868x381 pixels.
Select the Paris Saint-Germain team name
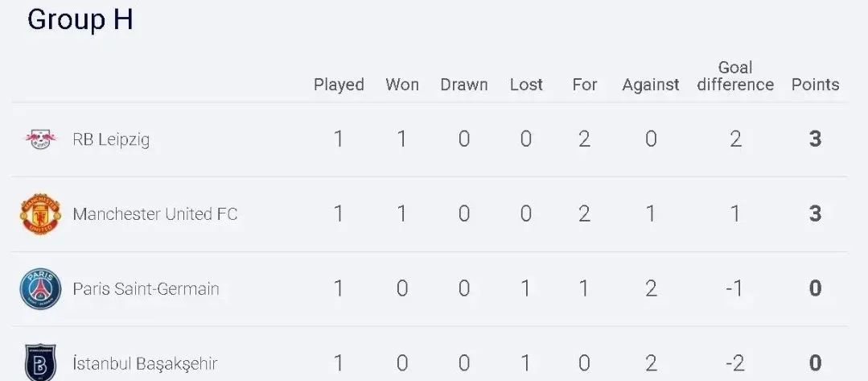146,289
